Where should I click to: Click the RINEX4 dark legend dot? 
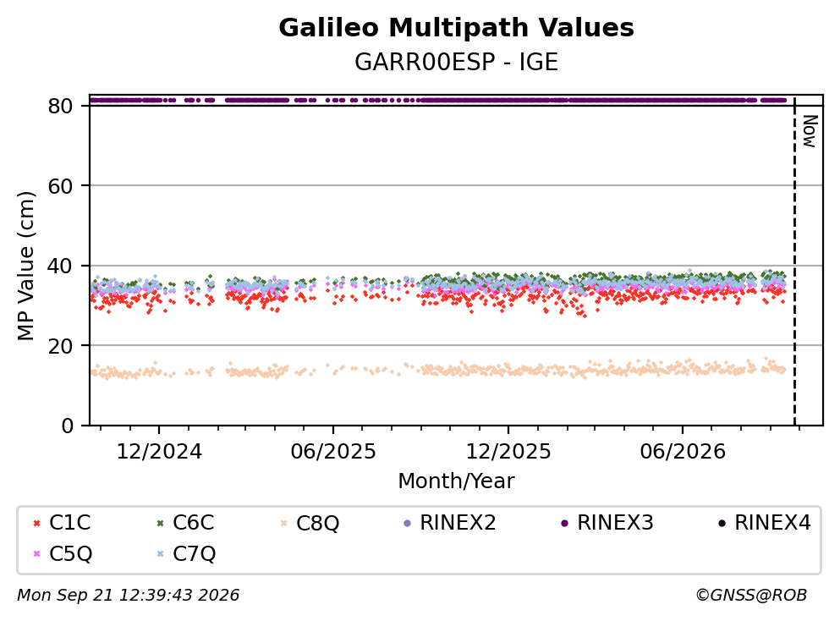[x=722, y=524]
